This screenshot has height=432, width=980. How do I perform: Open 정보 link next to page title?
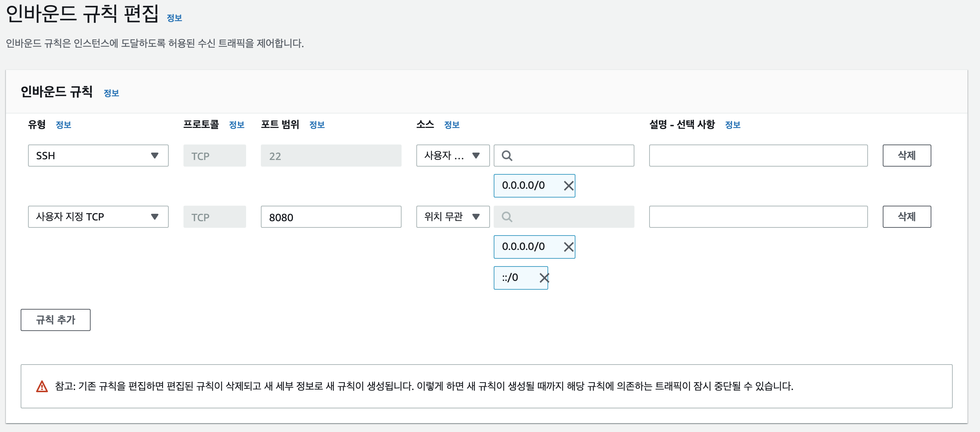[x=174, y=18]
